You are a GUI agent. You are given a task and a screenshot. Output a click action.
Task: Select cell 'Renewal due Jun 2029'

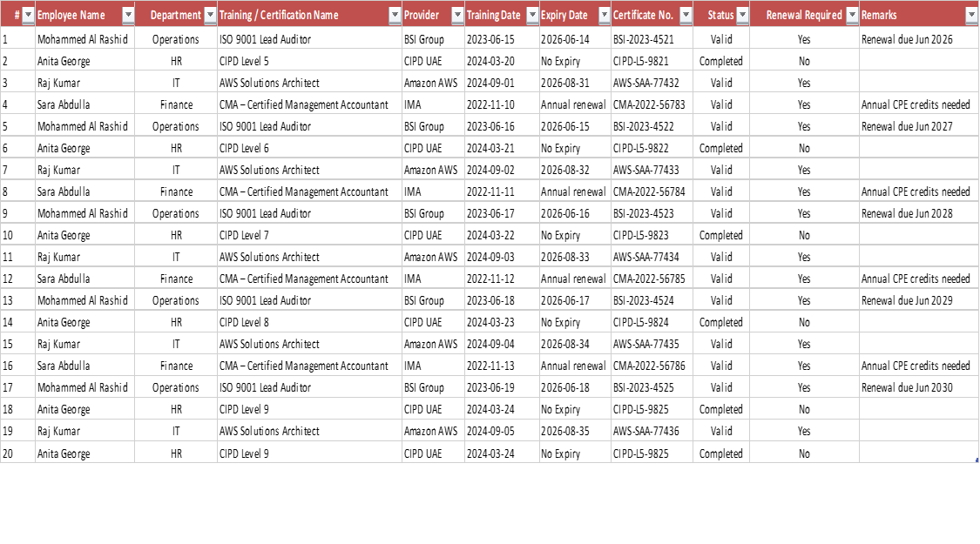[x=919, y=300]
